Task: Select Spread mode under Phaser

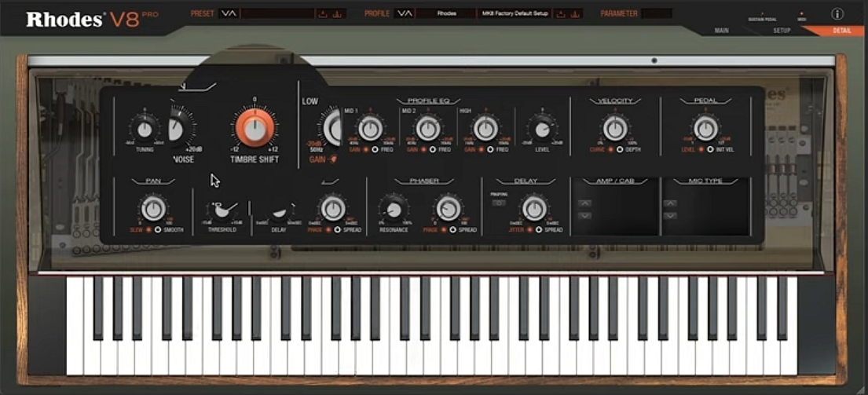Action: 452,229
